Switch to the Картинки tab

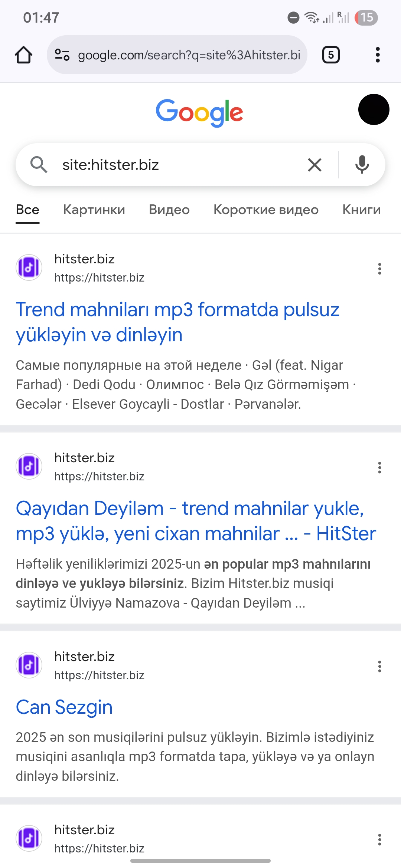point(94,210)
